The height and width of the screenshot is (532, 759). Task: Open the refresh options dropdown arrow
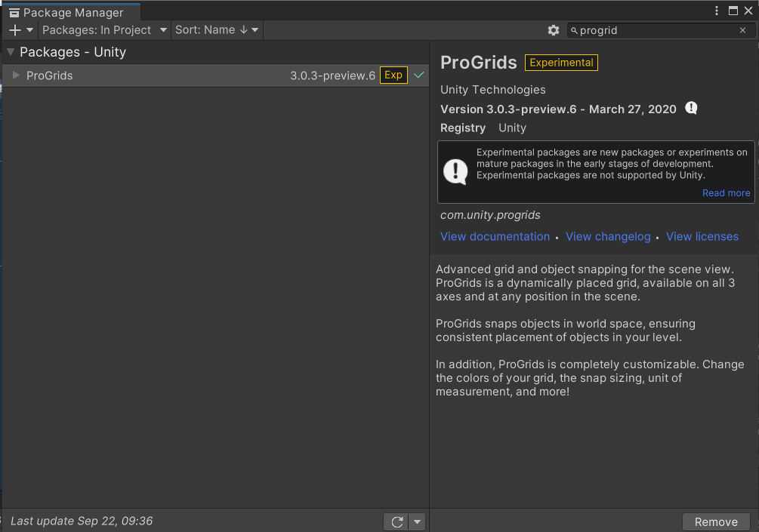[417, 522]
